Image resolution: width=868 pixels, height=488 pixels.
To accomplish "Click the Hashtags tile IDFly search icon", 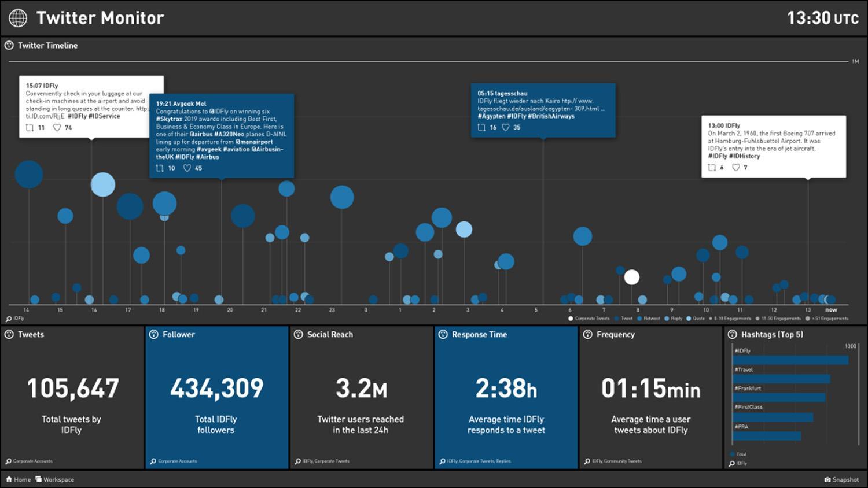I will pos(732,463).
